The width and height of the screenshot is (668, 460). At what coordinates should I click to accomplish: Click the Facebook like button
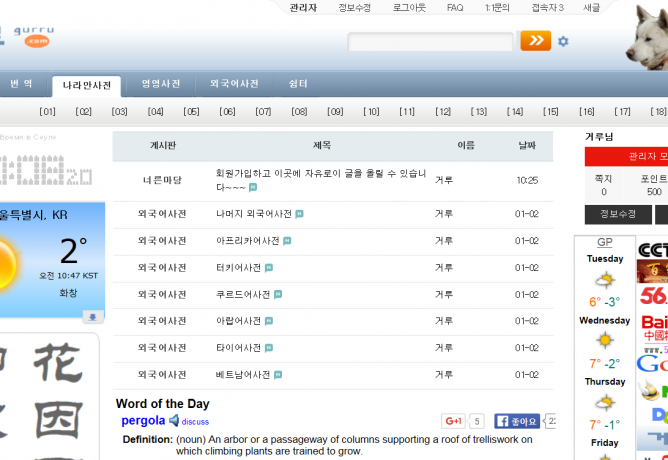coord(517,421)
